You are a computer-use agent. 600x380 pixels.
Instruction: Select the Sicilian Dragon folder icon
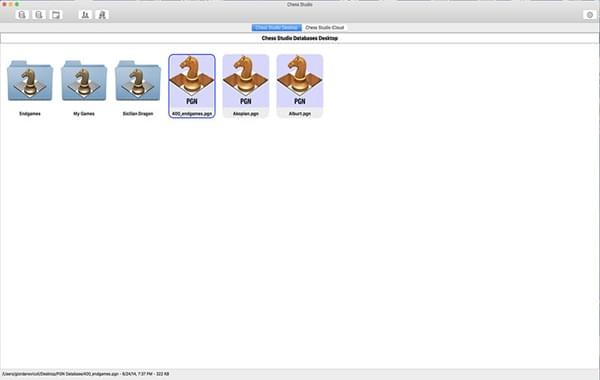138,81
